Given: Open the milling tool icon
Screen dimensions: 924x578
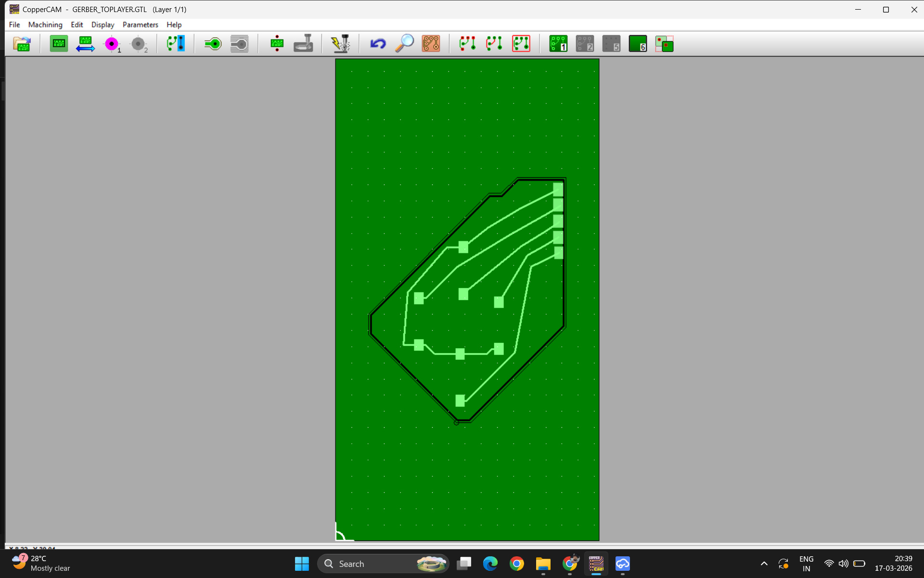Looking at the screenshot, I should pyautogui.click(x=303, y=44).
